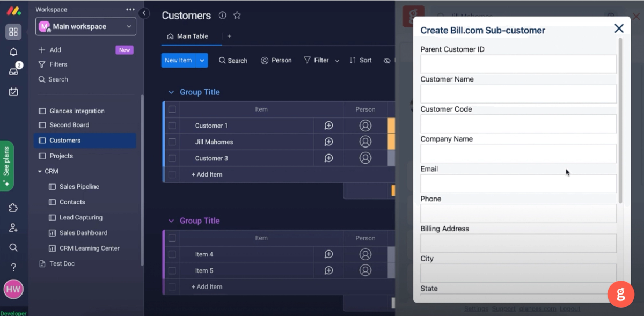
Task: Open the Sort tool
Action: tap(361, 61)
